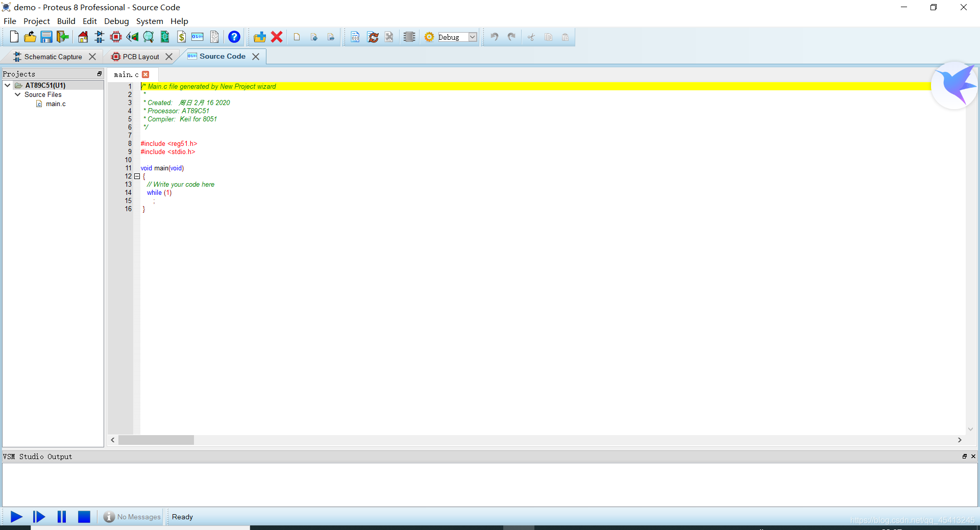This screenshot has height=530, width=980.
Task: Open the Design Explorer green icon
Action: click(165, 37)
